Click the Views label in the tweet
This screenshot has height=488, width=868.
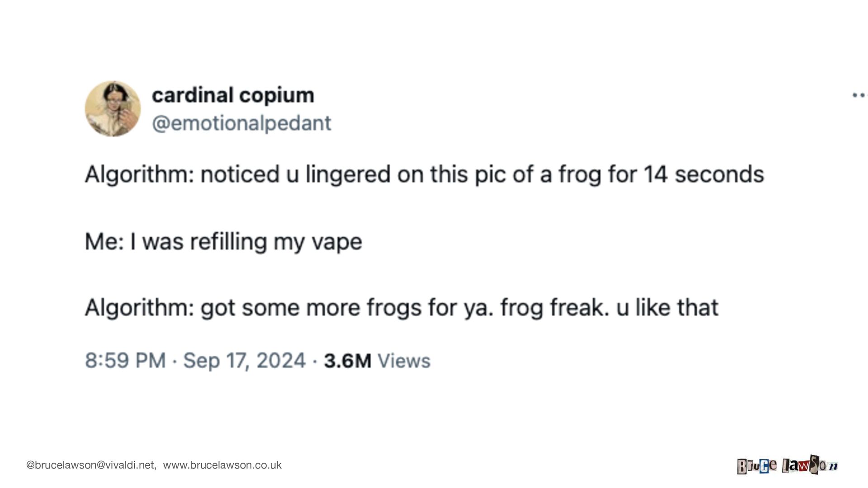pyautogui.click(x=404, y=361)
